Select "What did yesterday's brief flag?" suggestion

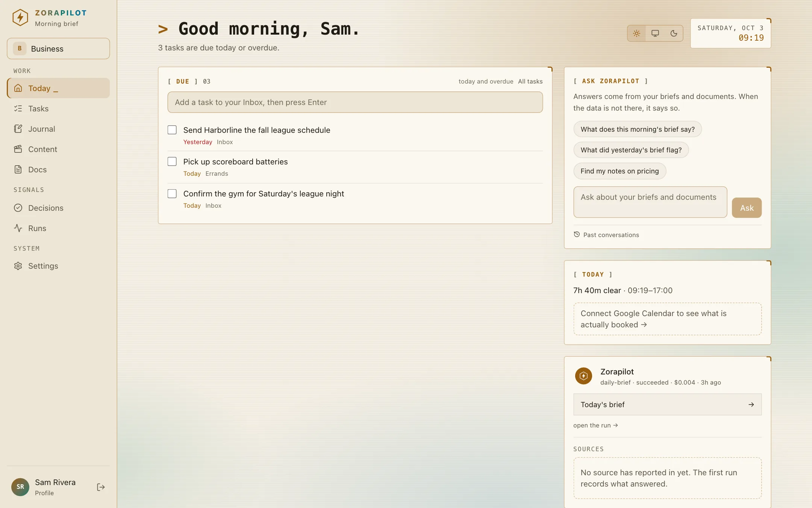pyautogui.click(x=631, y=150)
